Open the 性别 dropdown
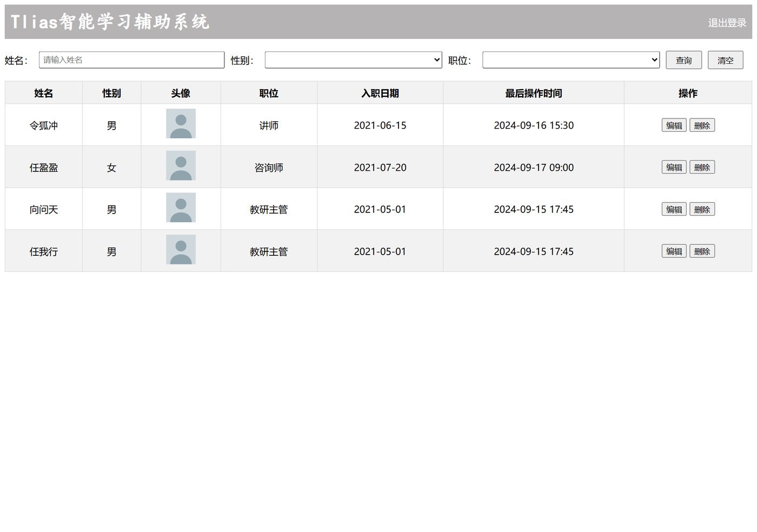This screenshot has height=532, width=757. coord(353,60)
